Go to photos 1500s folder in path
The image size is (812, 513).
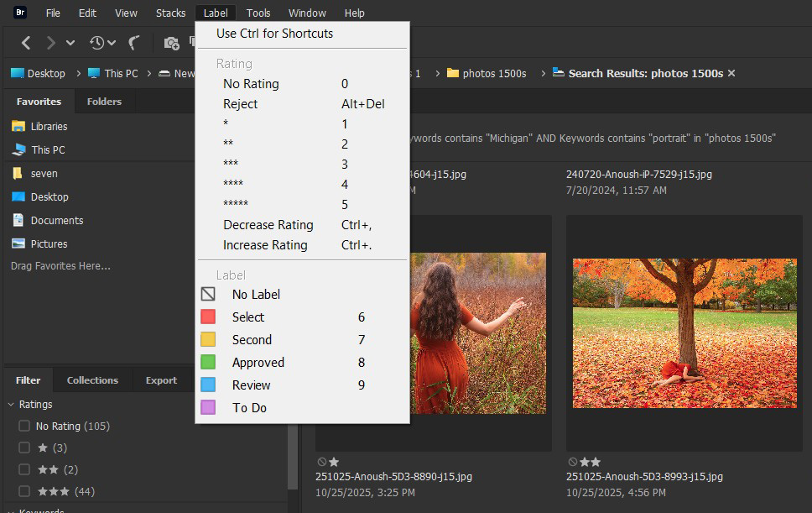tap(493, 74)
